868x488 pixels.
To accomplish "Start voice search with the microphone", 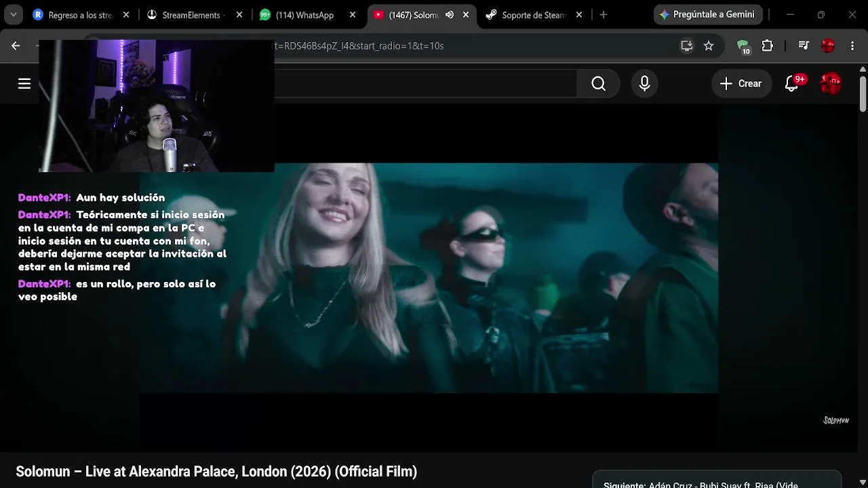I will (644, 83).
